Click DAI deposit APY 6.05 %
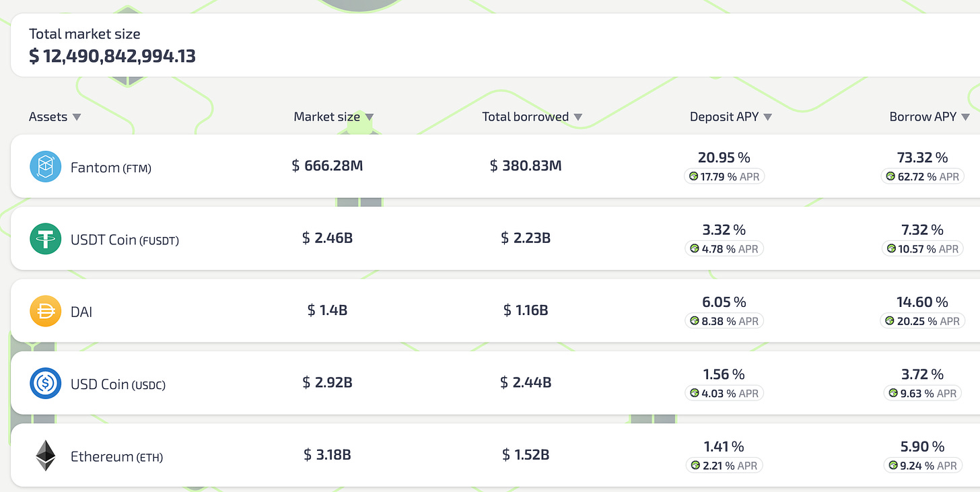 point(724,302)
